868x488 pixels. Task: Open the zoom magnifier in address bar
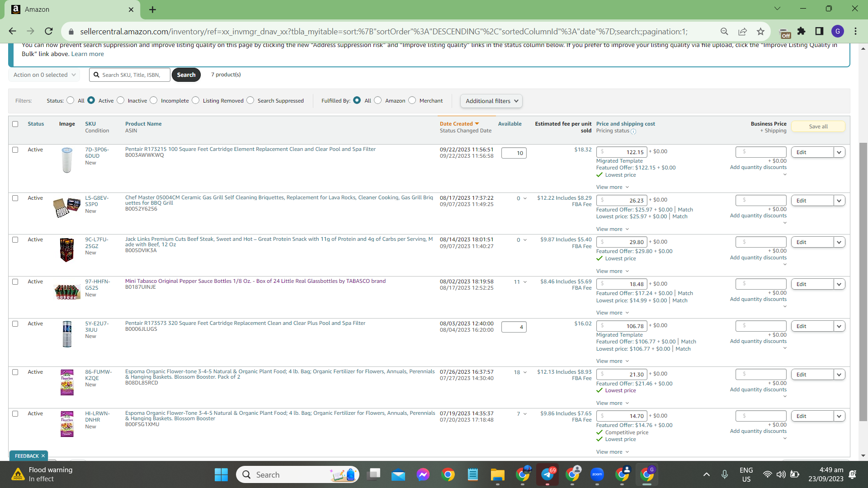click(x=724, y=31)
